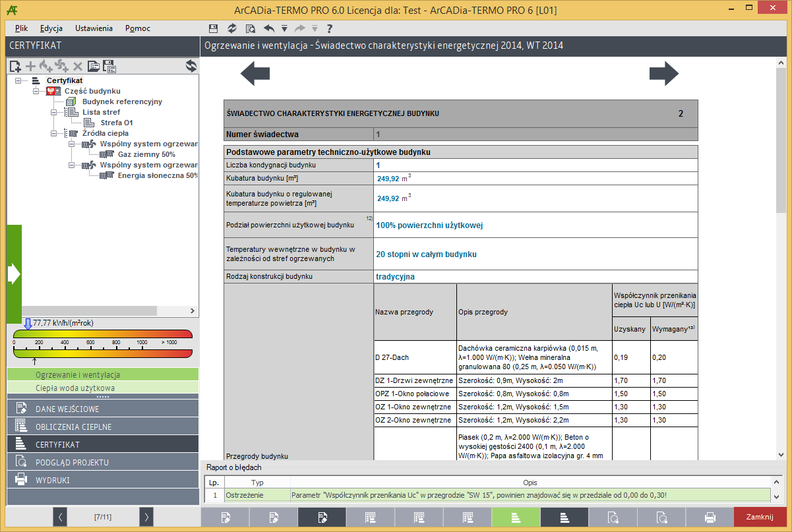Click 'OPZ 1-Okno połaciowe' table cell
Viewport: 792px width, 532px height.
(414, 394)
